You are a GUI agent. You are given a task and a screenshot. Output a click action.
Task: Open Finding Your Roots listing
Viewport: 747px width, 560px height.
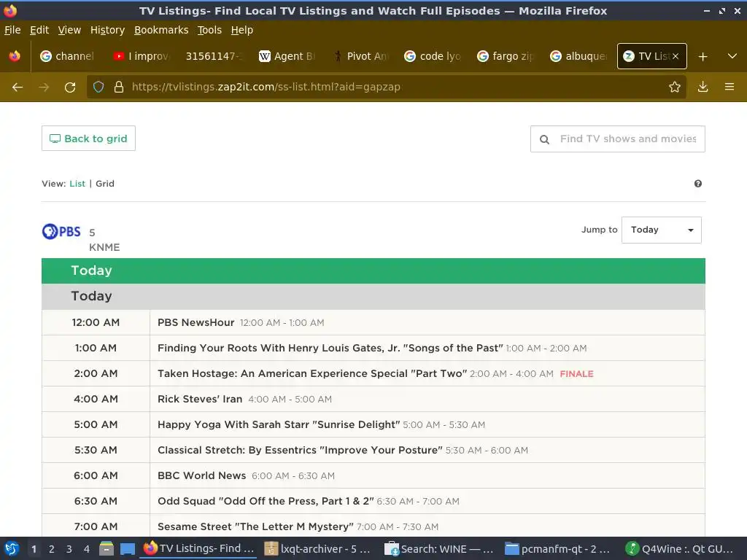pyautogui.click(x=330, y=348)
